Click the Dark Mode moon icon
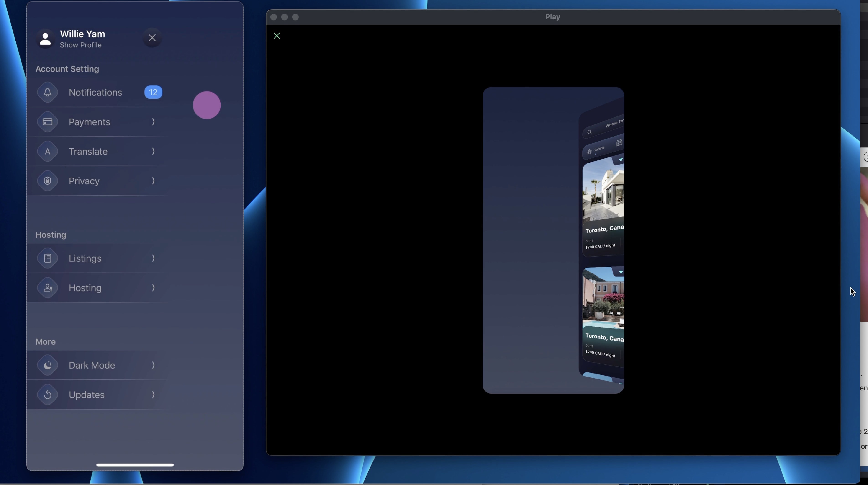The height and width of the screenshot is (485, 868). (48, 365)
